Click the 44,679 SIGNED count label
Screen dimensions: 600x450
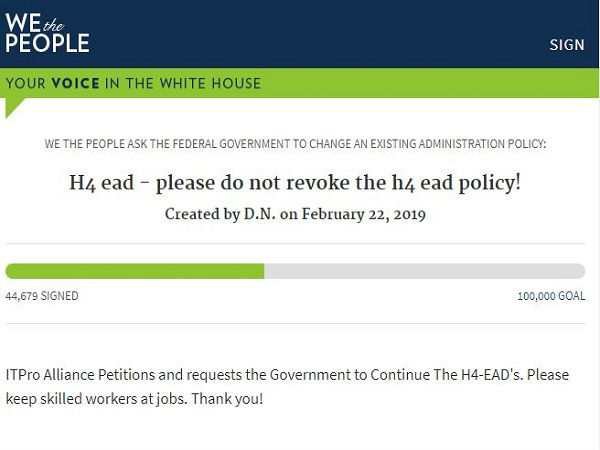[x=42, y=296]
